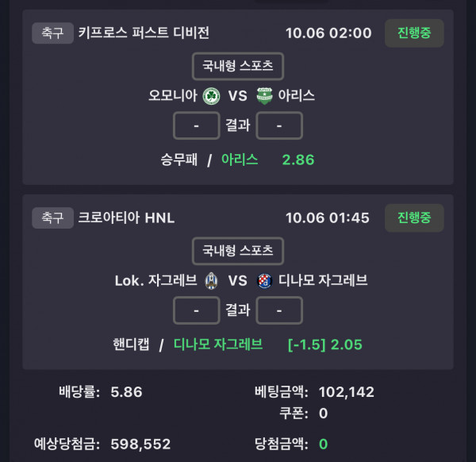
Task: Select 국내형 스포츠 label for Zagreb match
Action: pyautogui.click(x=238, y=251)
